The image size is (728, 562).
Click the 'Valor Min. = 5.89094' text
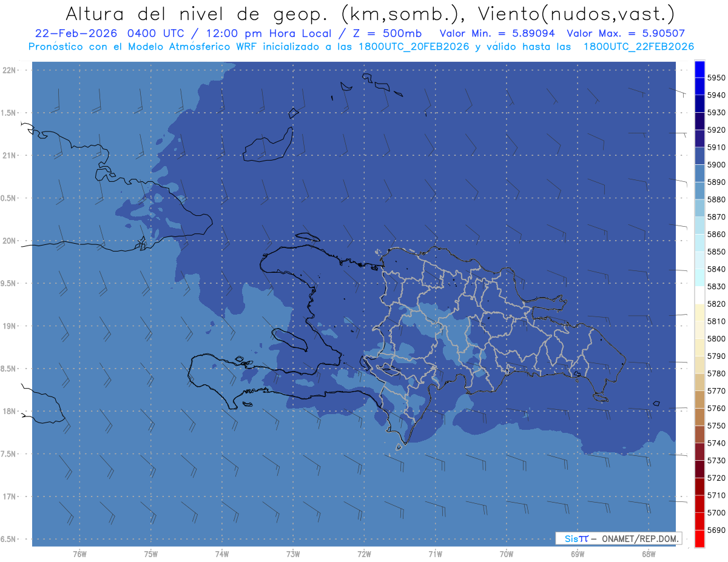tap(499, 33)
